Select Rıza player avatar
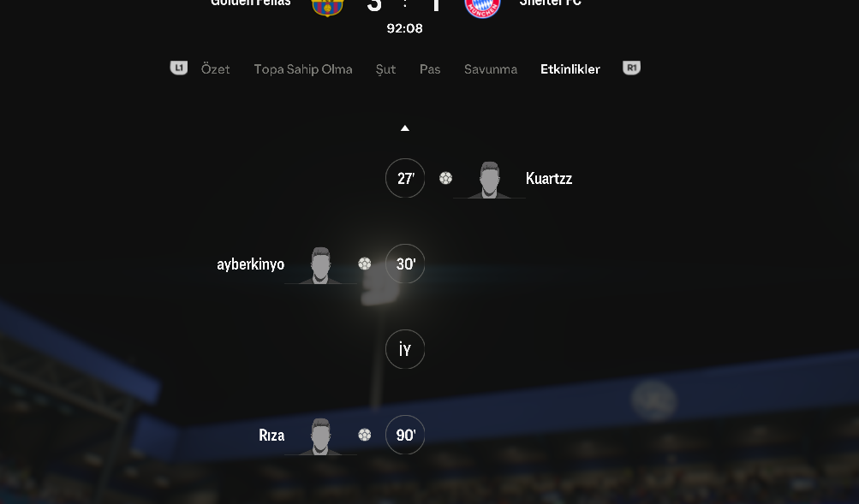Viewport: 859px width, 504px height. (320, 436)
